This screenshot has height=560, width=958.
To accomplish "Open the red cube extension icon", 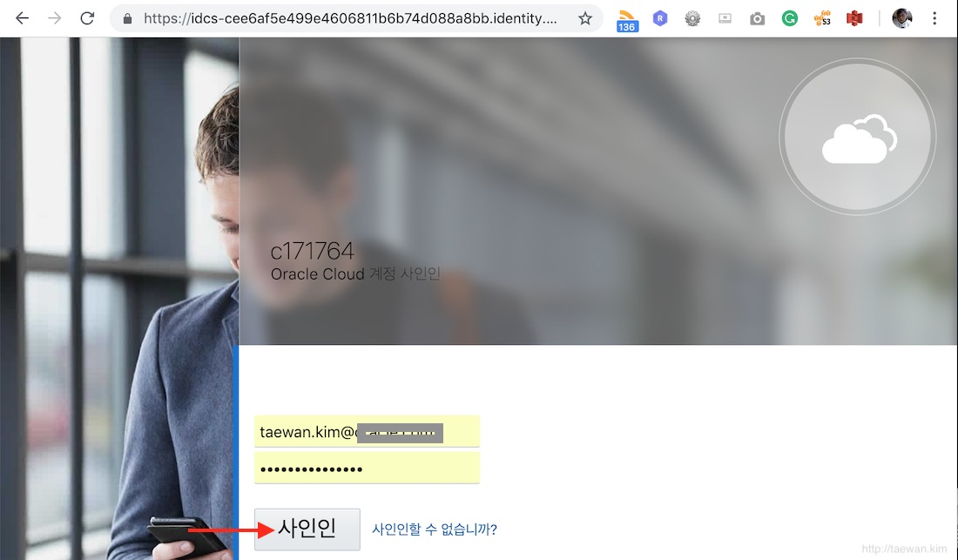I will 854,19.
